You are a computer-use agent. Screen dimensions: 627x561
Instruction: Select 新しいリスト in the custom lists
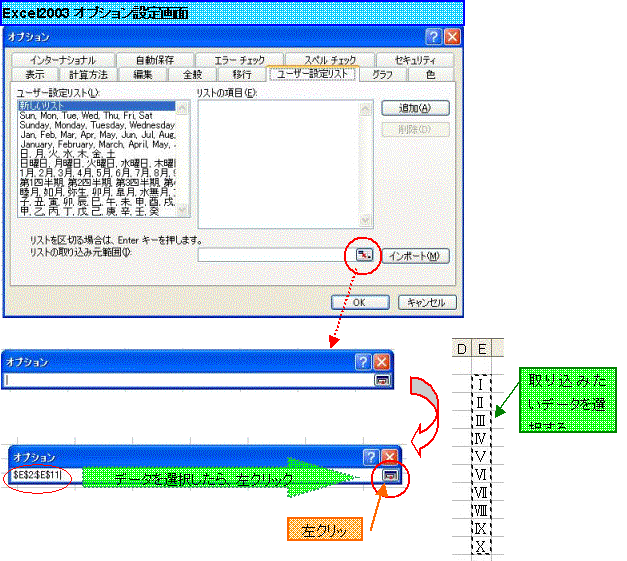[x=97, y=106]
